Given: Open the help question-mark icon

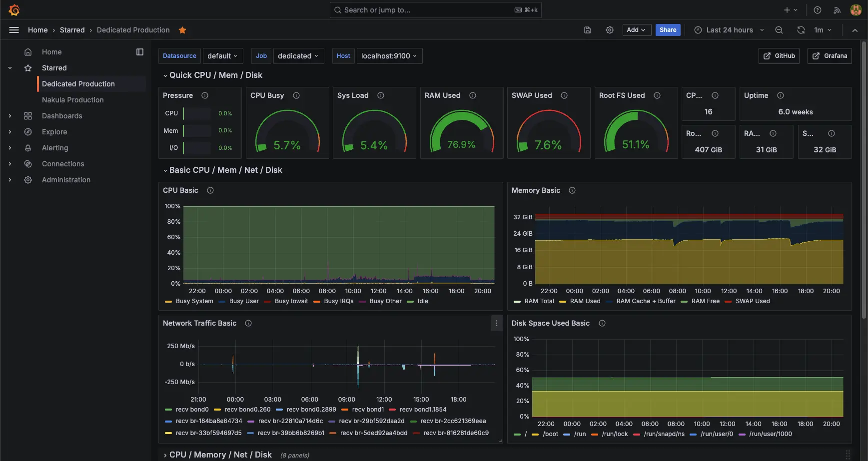Looking at the screenshot, I should [x=817, y=10].
